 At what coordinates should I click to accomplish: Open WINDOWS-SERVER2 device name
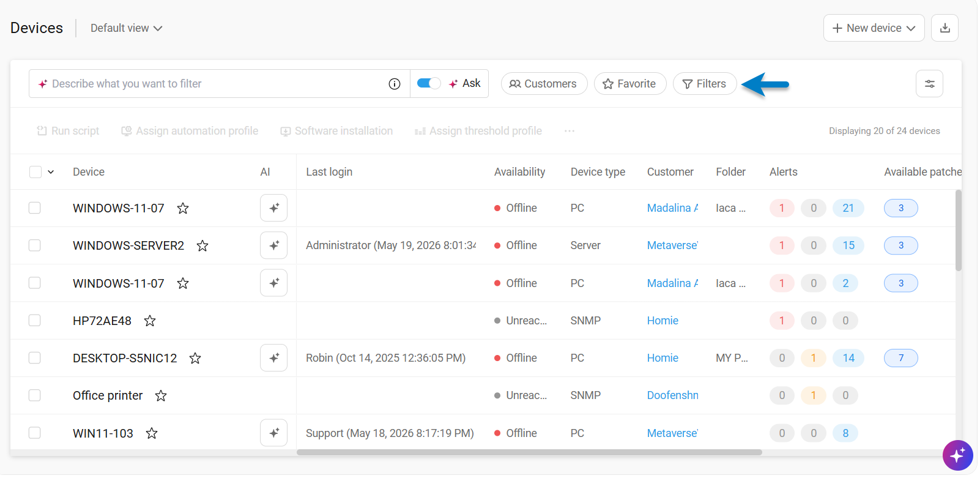tap(128, 245)
